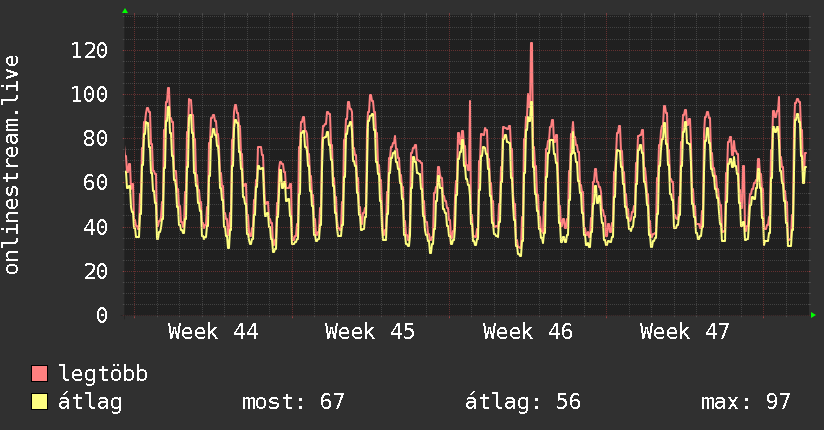Viewport: 824px width, 430px height.
Task: Click the yellow átlag legend color swatch
Action: point(39,401)
